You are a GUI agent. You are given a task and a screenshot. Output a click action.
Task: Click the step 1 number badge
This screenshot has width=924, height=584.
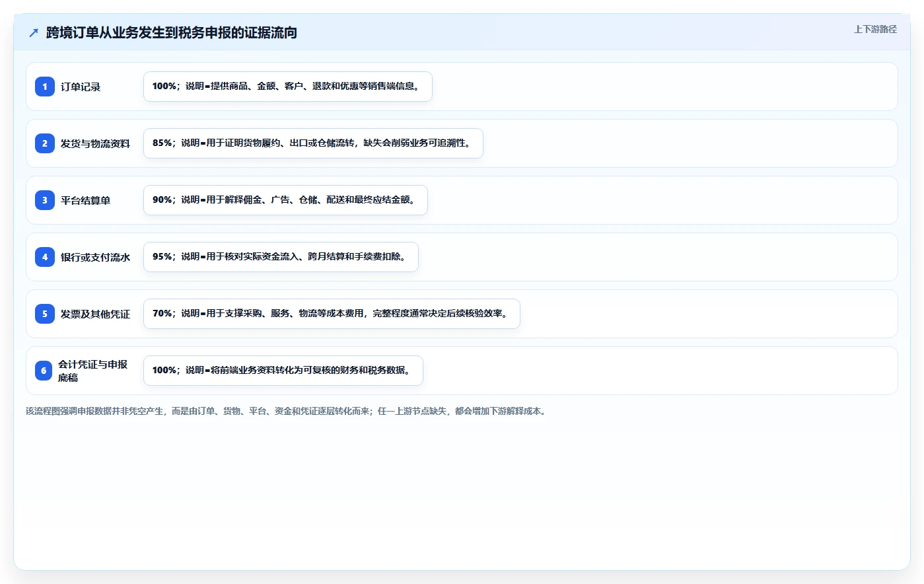45,87
